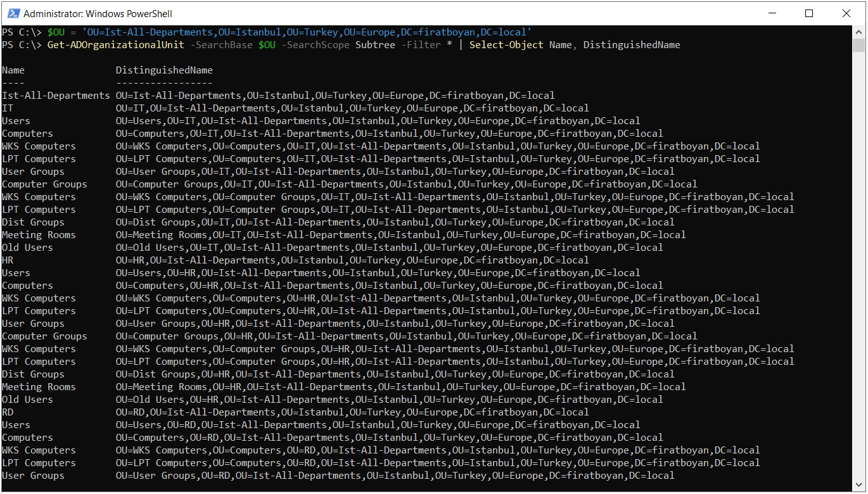Image resolution: width=868 pixels, height=494 pixels.
Task: Click the DN starting 'OU=Users,OU=RD'
Action: point(378,425)
